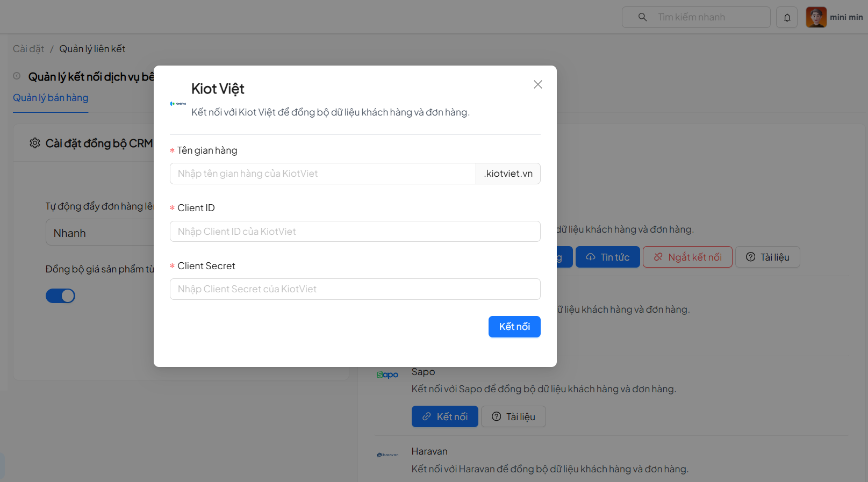868x482 pixels.
Task: Open the mini min user avatar
Action: [816, 17]
